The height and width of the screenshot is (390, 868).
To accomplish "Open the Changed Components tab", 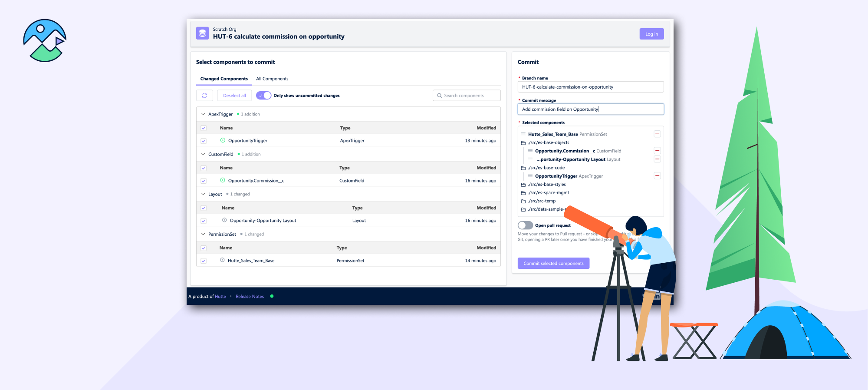I will (224, 79).
